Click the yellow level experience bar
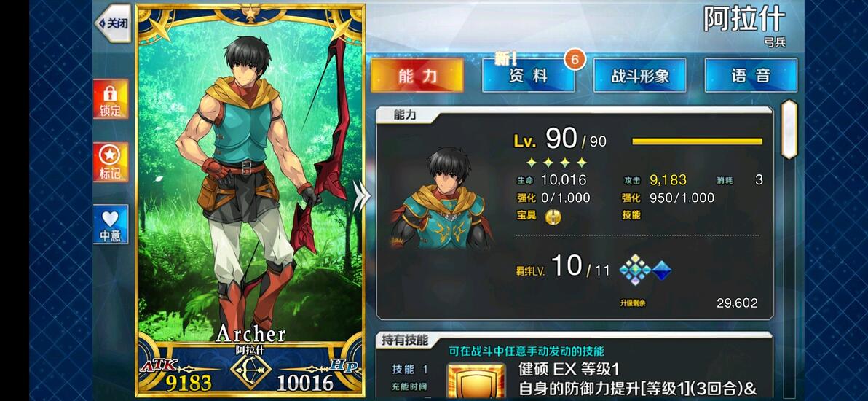 pos(697,141)
